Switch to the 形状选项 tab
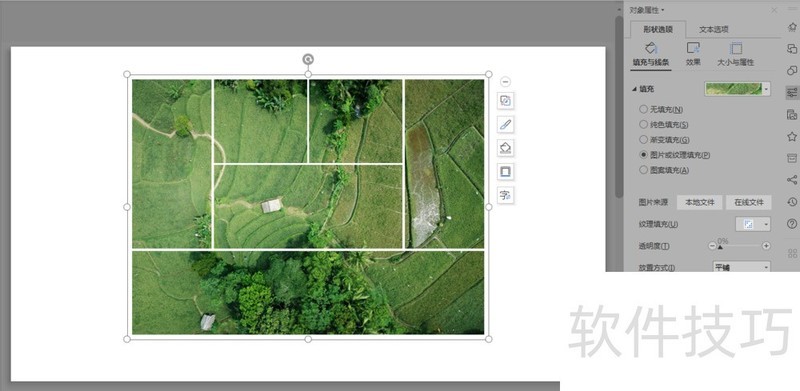Screen dimensions: 800x391 [658, 29]
